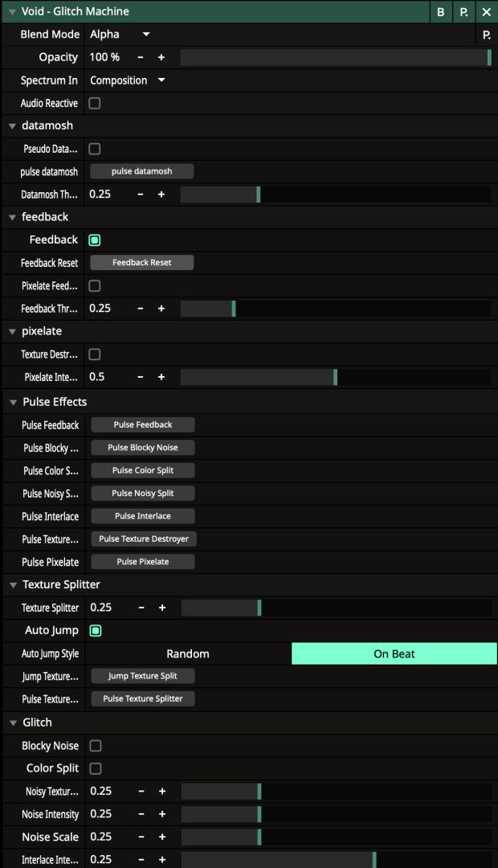Click the Noise Scale slider
This screenshot has height=868, width=498.
coord(337,837)
